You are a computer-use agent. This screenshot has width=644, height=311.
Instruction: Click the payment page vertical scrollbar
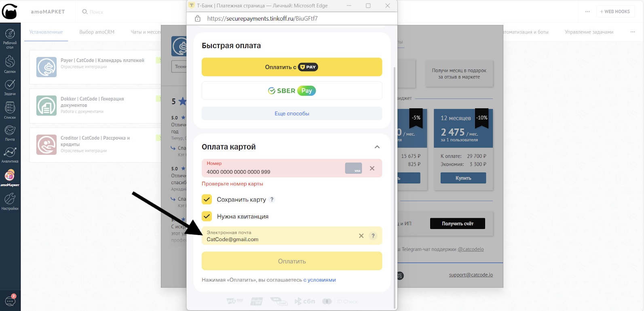coord(395,188)
